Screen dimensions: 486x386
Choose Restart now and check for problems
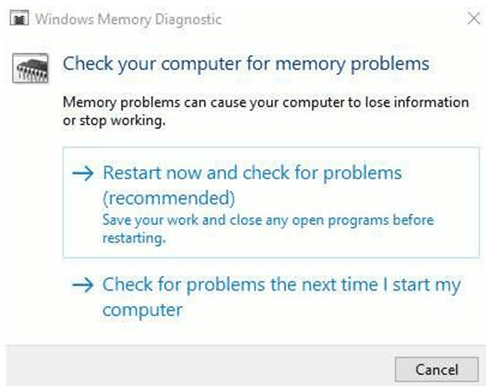point(252,173)
